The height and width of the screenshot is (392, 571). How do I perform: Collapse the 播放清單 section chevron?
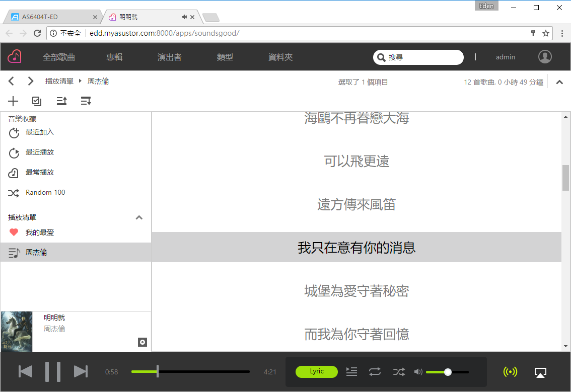pos(139,218)
